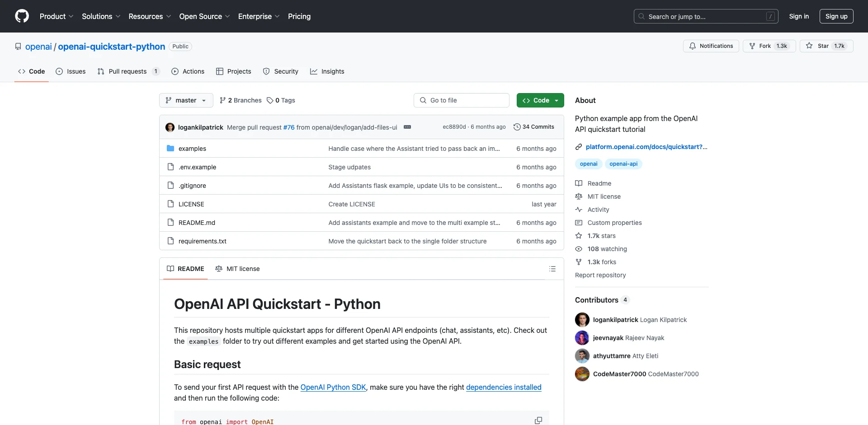The height and width of the screenshot is (425, 868).
Task: Open the Open Source menu dropdown
Action: [204, 16]
